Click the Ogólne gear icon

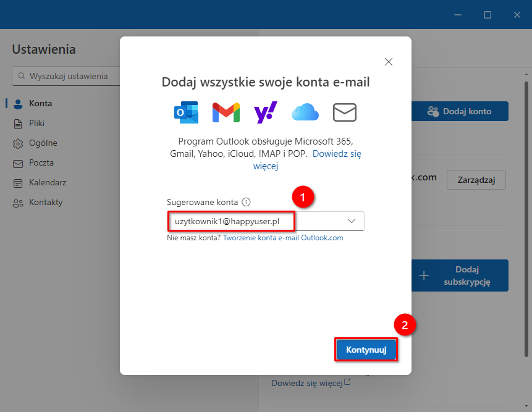tap(18, 144)
